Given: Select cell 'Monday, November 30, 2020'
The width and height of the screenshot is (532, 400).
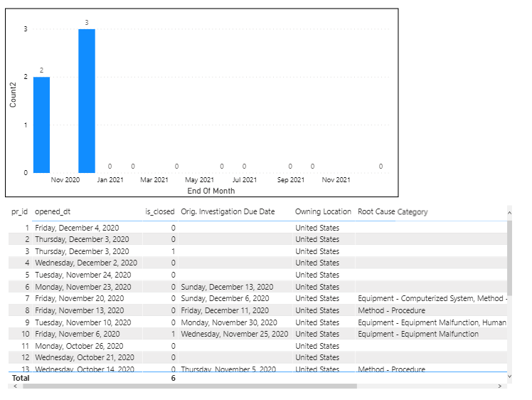Looking at the screenshot, I should 229,322.
